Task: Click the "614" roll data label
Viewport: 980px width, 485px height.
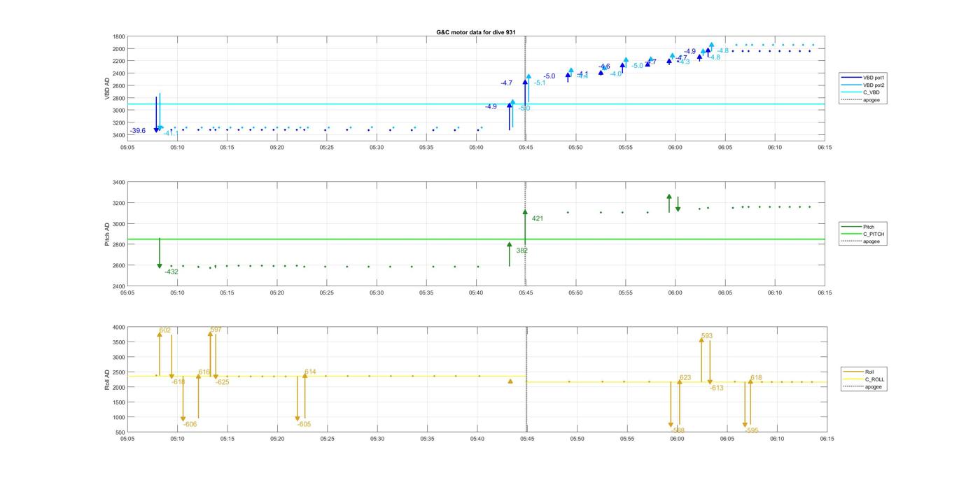Action: [x=310, y=372]
